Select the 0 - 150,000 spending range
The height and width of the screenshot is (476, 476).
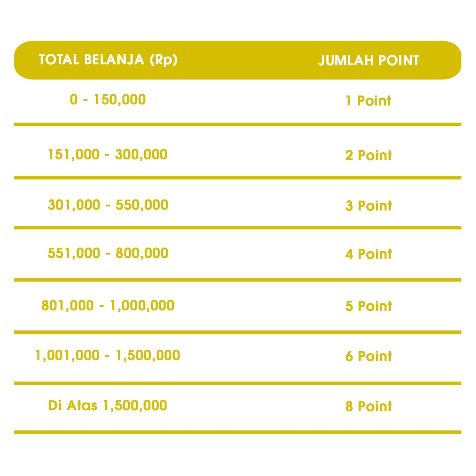click(108, 100)
